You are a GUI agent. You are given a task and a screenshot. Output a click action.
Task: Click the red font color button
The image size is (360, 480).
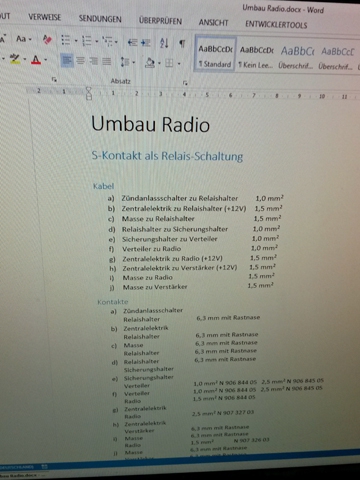[36, 60]
